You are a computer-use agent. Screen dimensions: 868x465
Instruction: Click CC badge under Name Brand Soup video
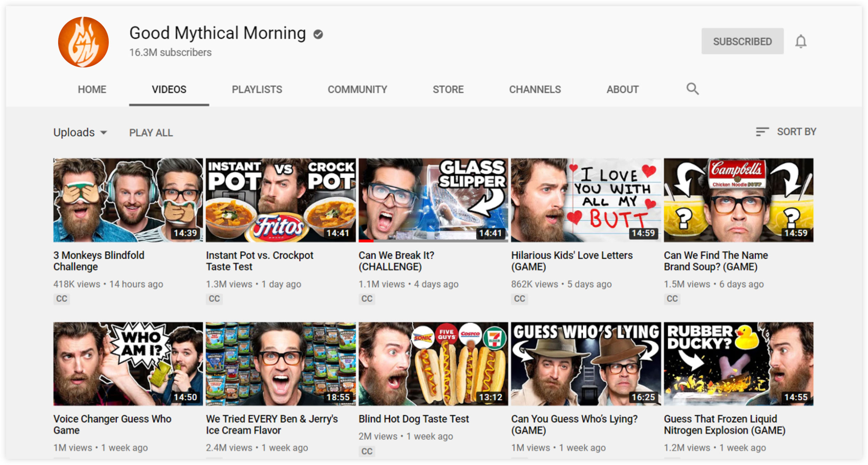coord(672,299)
